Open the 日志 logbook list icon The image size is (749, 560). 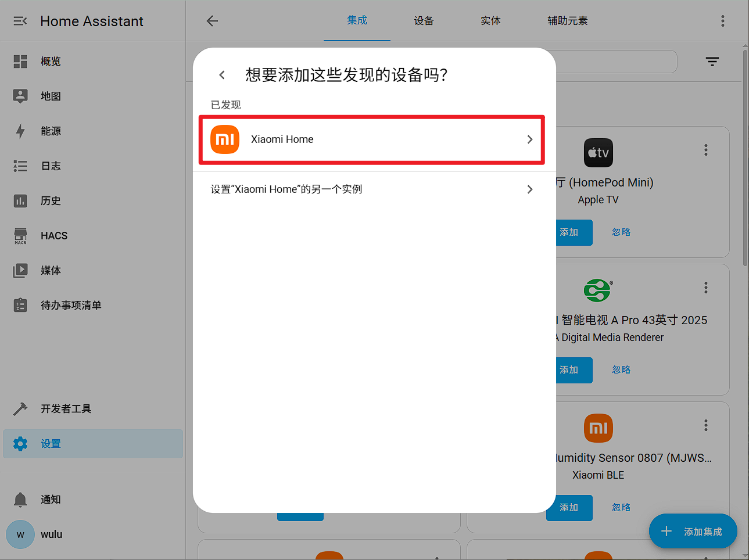(20, 166)
